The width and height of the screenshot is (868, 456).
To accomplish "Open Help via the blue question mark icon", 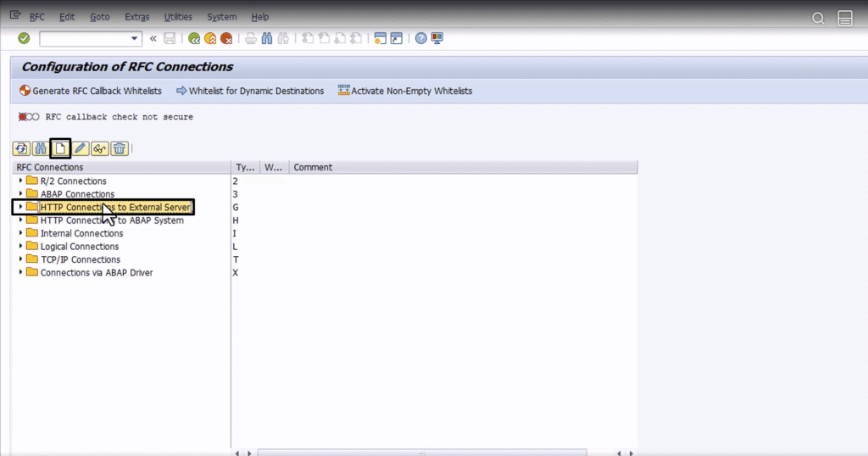I will tap(421, 38).
